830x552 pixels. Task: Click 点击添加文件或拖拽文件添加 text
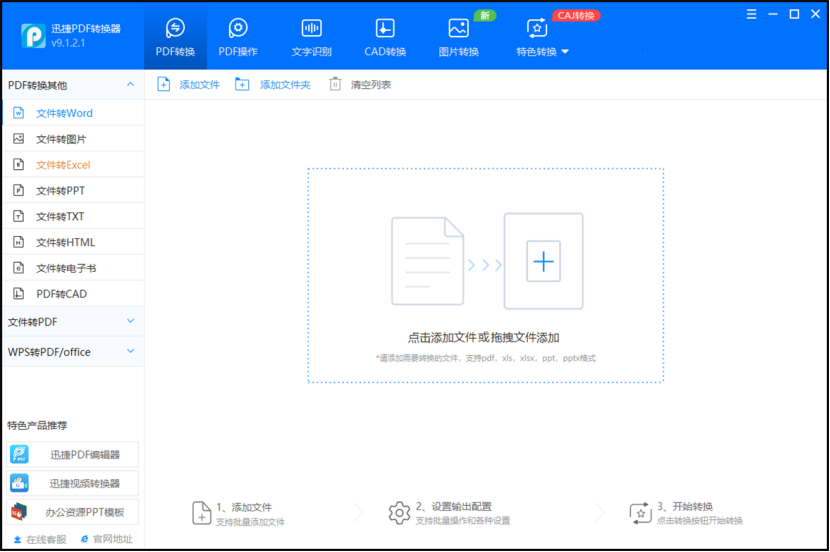pyautogui.click(x=483, y=337)
